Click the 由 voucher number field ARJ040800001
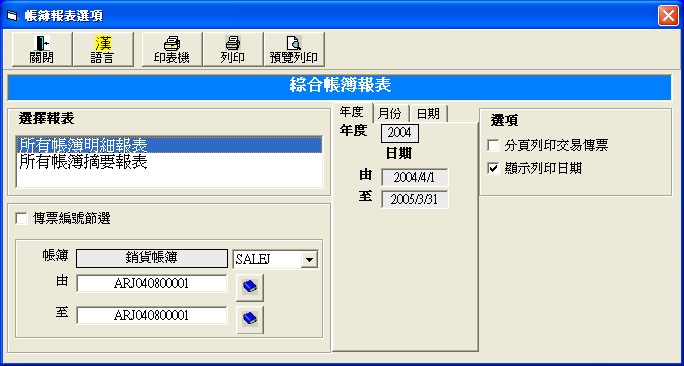This screenshot has height=366, width=684. tap(152, 284)
